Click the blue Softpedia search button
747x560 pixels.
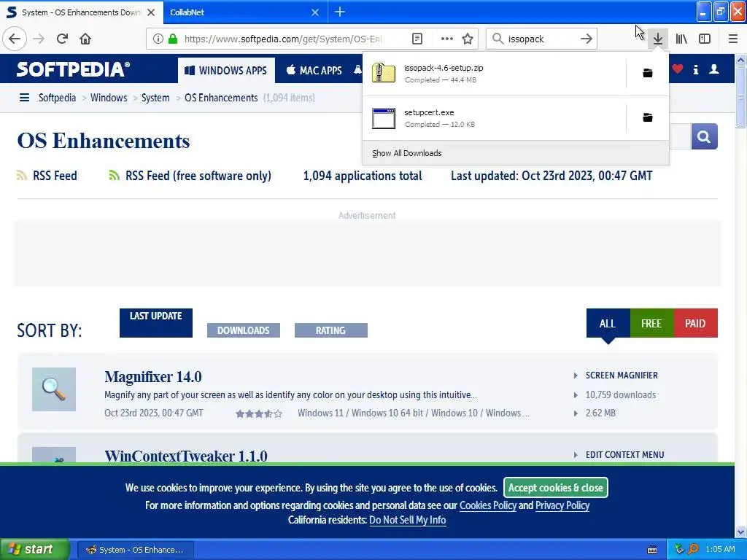tap(704, 136)
